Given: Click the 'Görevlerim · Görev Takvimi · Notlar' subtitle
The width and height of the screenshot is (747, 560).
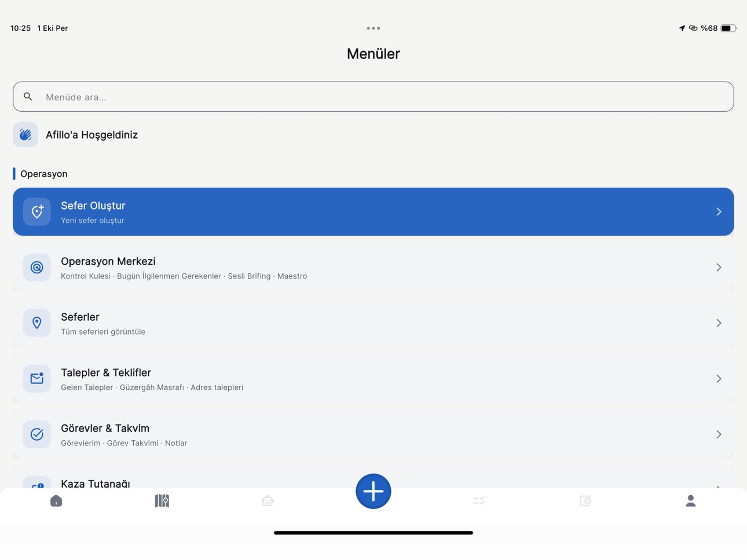Looking at the screenshot, I should pos(124,443).
